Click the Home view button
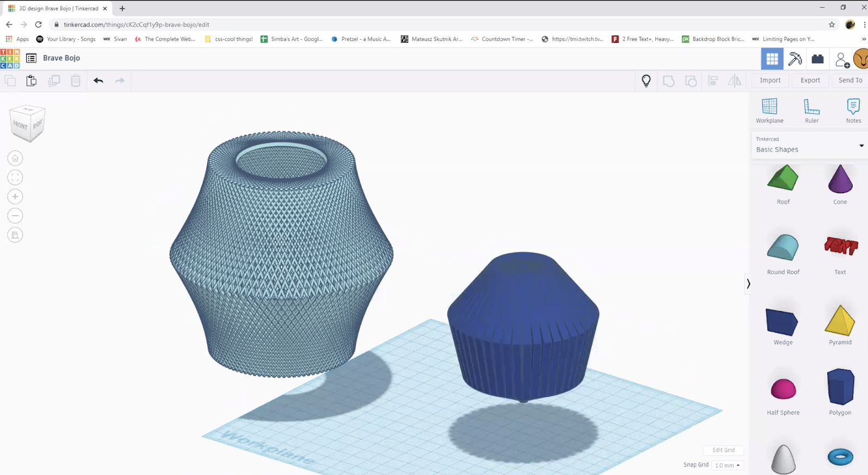Screen dimensions: 868x475 [x=15, y=159]
